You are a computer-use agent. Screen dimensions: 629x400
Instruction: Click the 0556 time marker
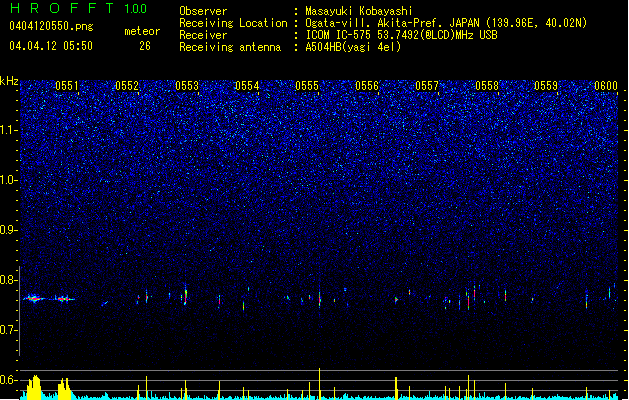click(x=367, y=86)
